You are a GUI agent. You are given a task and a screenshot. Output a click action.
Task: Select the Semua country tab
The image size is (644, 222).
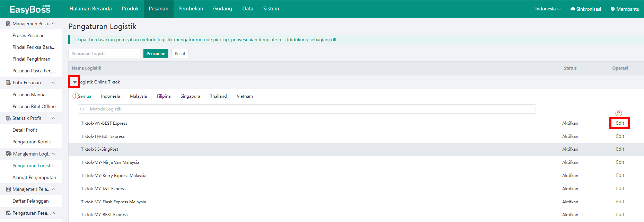point(85,96)
